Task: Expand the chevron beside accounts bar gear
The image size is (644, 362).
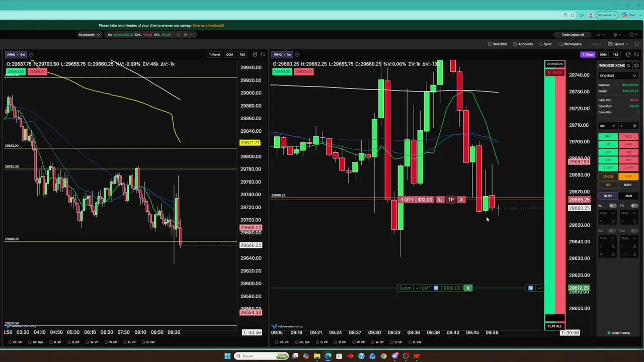Action: tap(191, 35)
